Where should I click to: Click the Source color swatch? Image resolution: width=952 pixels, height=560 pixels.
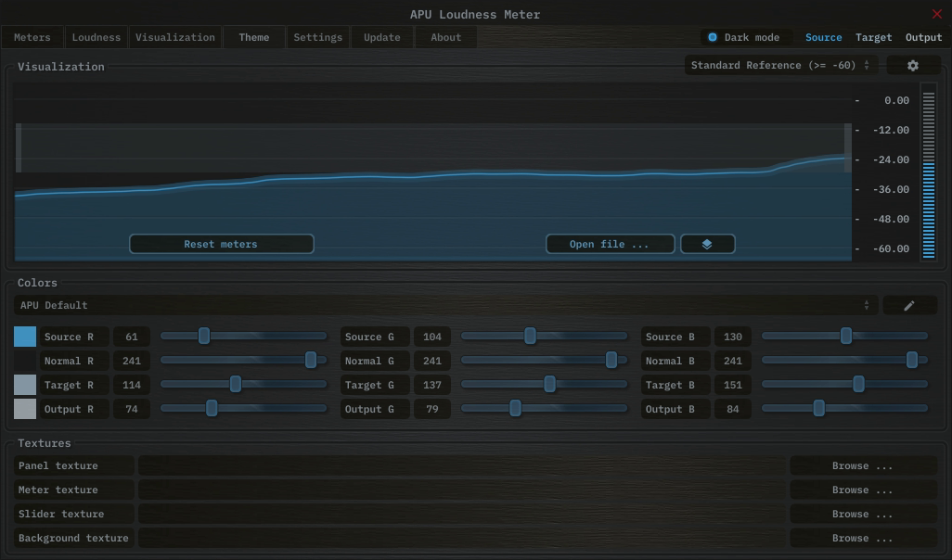coord(25,337)
